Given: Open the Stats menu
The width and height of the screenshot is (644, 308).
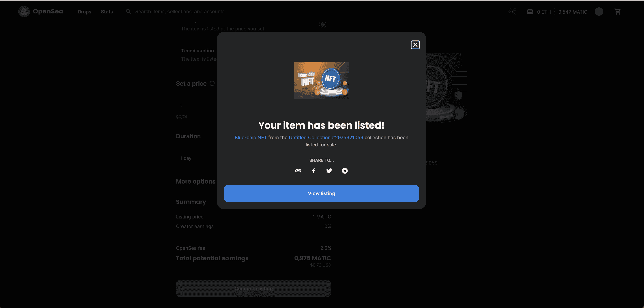Looking at the screenshot, I should (x=107, y=12).
